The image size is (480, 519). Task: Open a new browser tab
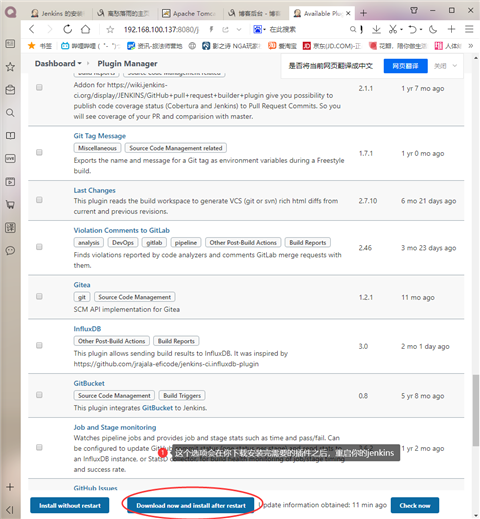tap(364, 13)
